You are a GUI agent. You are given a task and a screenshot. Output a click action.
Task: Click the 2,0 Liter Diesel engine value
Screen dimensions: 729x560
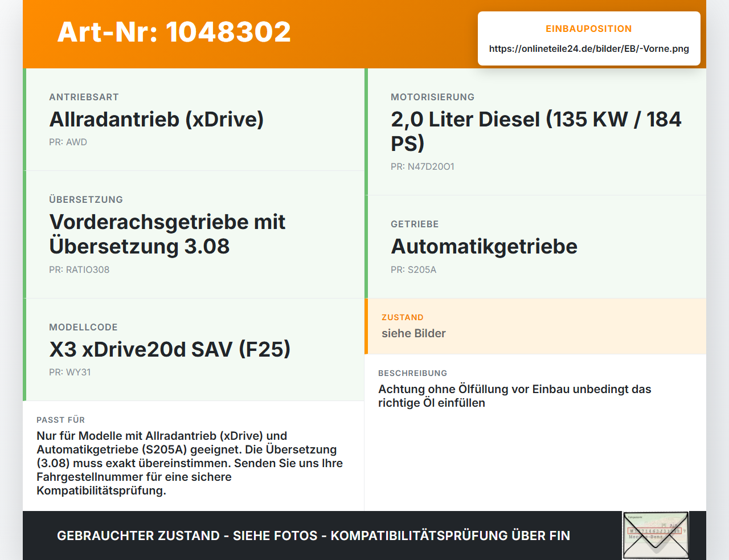coord(536,131)
